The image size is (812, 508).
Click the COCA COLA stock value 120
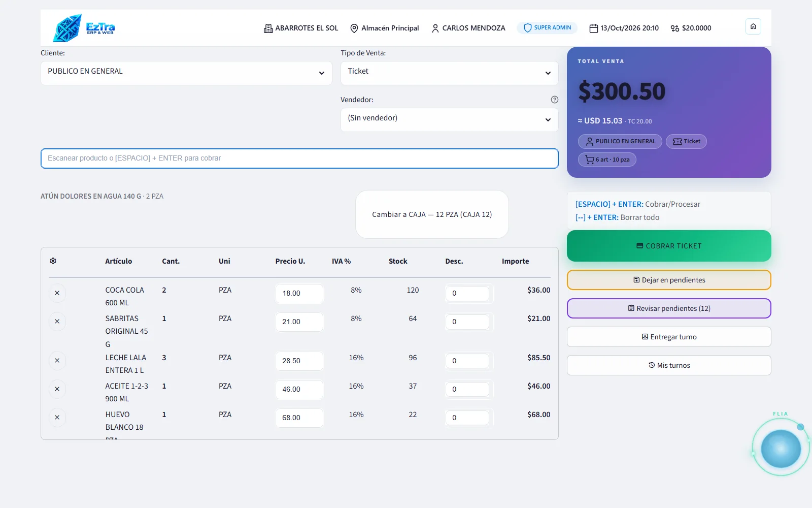413,290
